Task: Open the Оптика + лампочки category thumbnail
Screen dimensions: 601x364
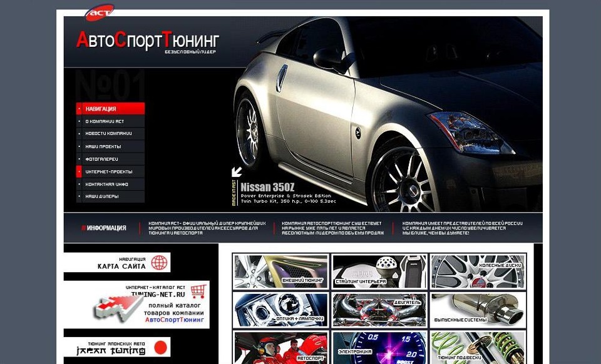Action: tap(281, 310)
